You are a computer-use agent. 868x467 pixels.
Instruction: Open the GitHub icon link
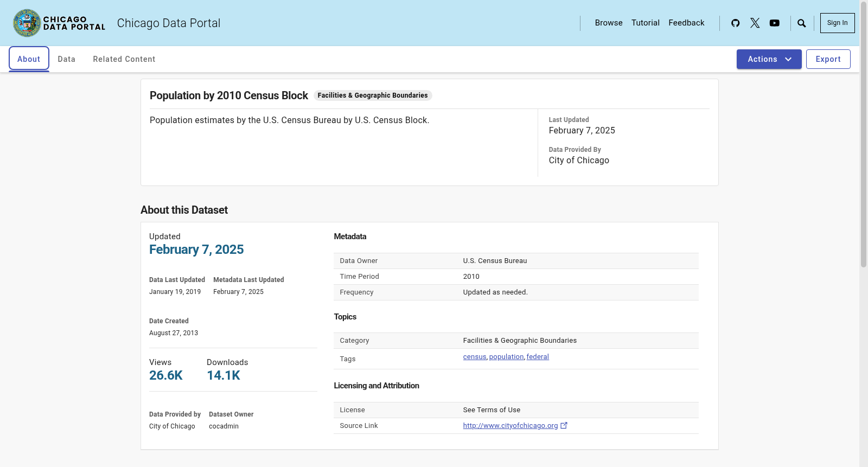coord(735,23)
